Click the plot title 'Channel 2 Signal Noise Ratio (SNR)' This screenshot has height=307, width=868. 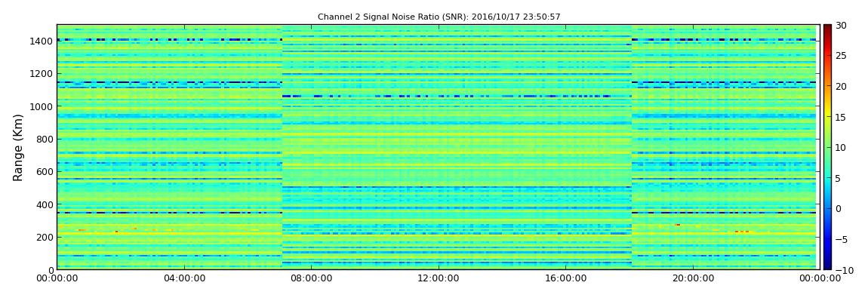439,17
